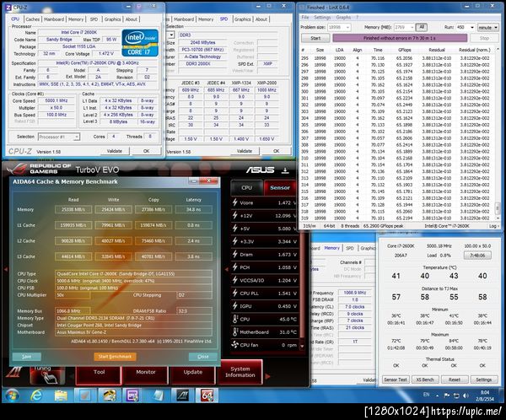The width and height of the screenshot is (506, 420).
Task: Switch to the Caches tab in CPU-Z
Action: [33, 19]
